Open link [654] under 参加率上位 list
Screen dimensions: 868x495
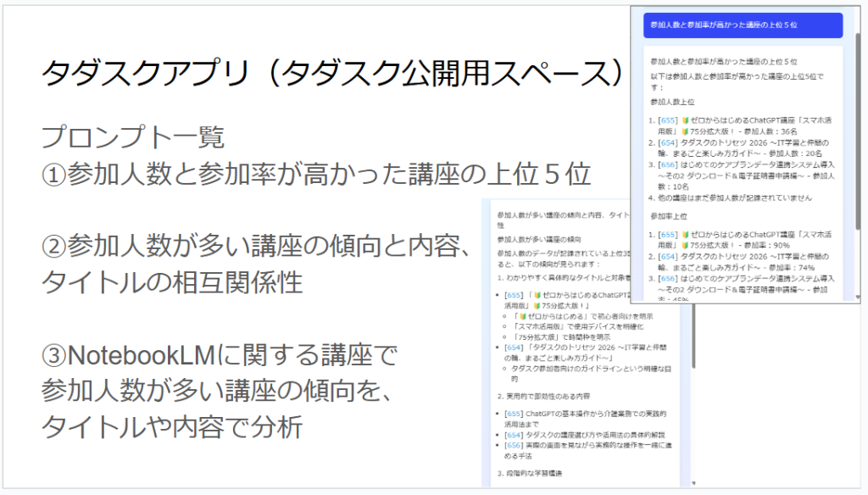(x=667, y=255)
